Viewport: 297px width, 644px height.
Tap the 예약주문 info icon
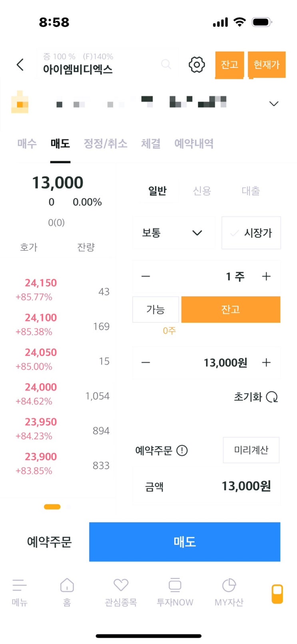[x=182, y=451]
